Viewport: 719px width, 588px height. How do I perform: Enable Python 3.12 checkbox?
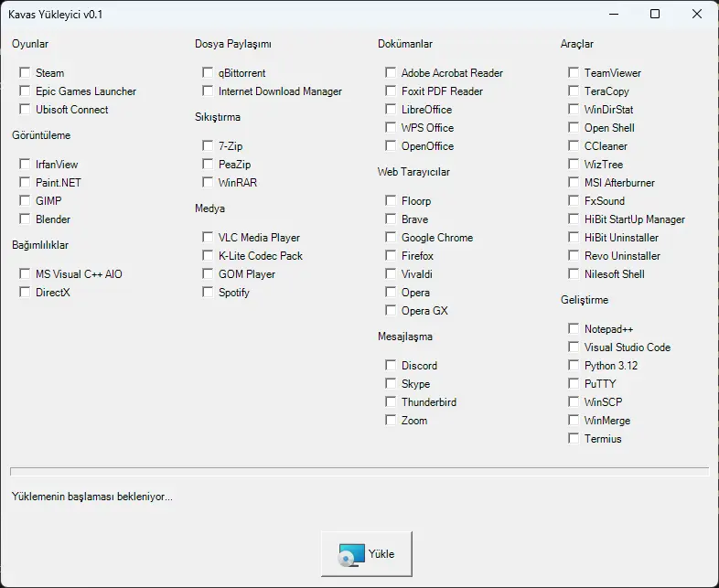[x=574, y=365]
